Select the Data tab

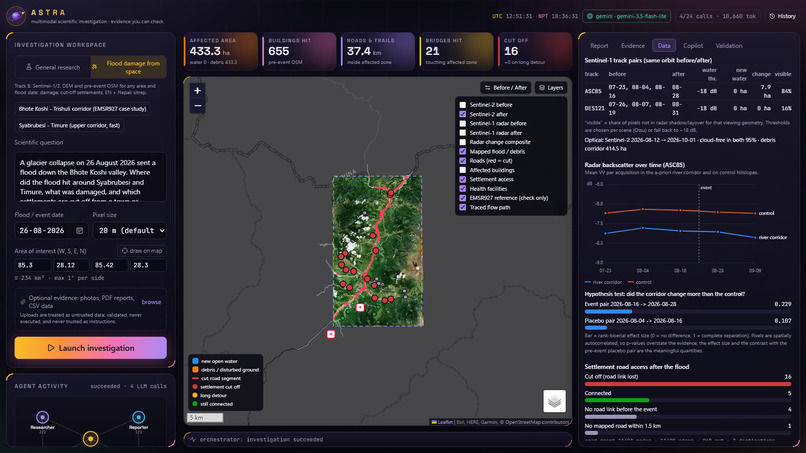(664, 46)
